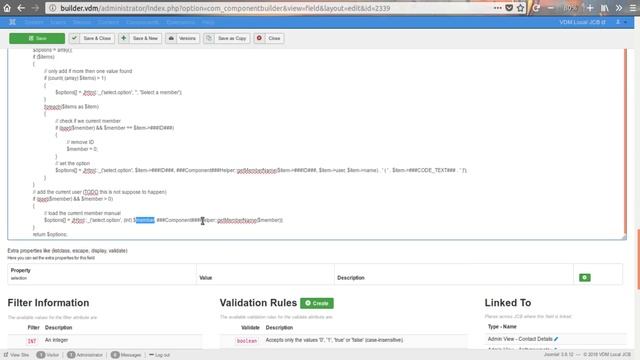Click the highlighted $member selection in code
This screenshot has width=640, height=360.
144,220
